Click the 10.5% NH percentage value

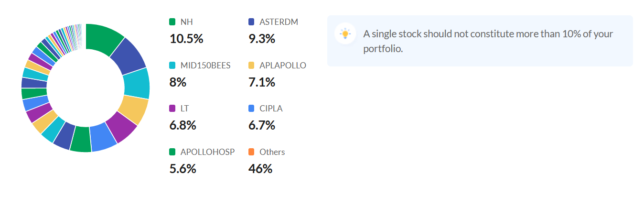186,39
